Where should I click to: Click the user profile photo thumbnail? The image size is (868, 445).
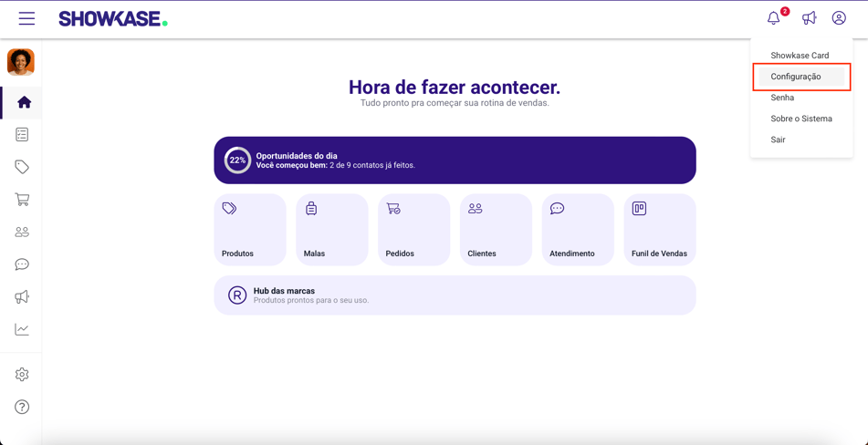[x=21, y=61]
